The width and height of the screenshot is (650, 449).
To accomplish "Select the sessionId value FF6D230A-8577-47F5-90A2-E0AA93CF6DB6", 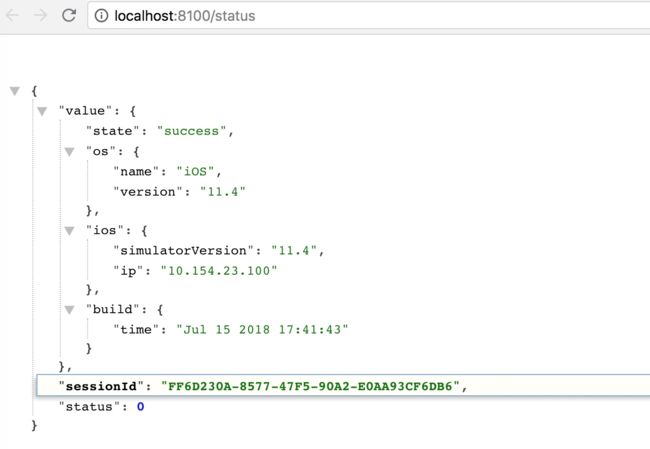I will [310, 387].
